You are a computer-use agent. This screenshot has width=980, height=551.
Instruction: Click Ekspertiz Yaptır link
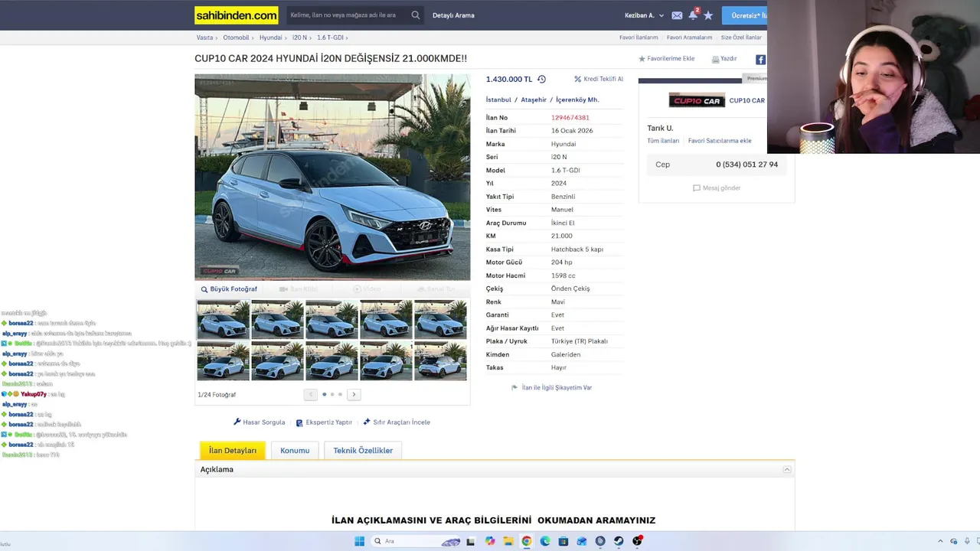[324, 422]
